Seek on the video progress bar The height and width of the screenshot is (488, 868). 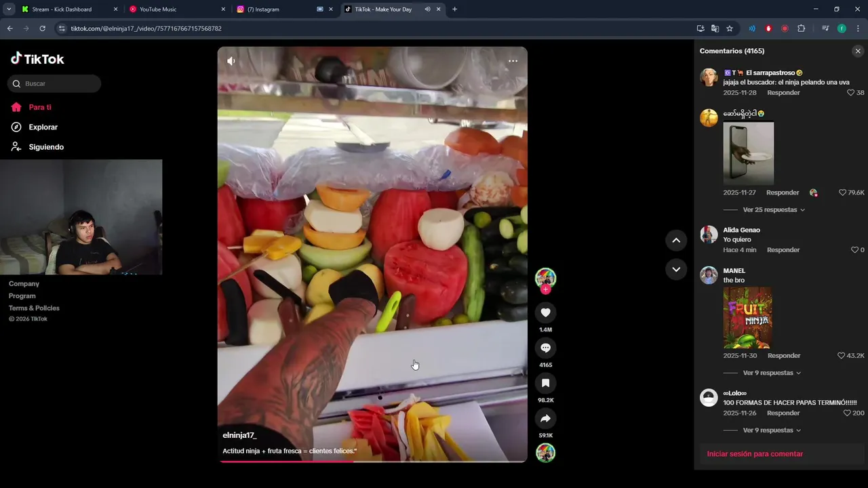pos(372,461)
